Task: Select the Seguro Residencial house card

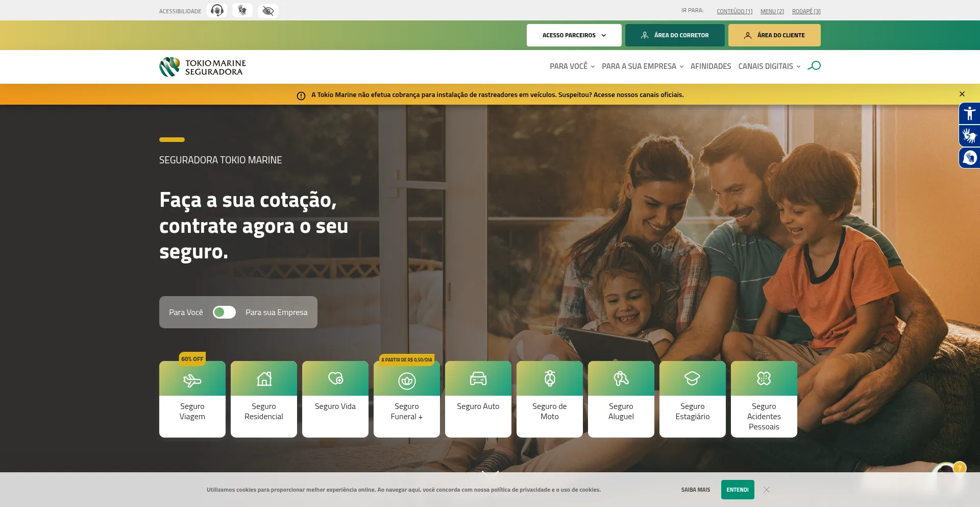Action: pos(264,399)
